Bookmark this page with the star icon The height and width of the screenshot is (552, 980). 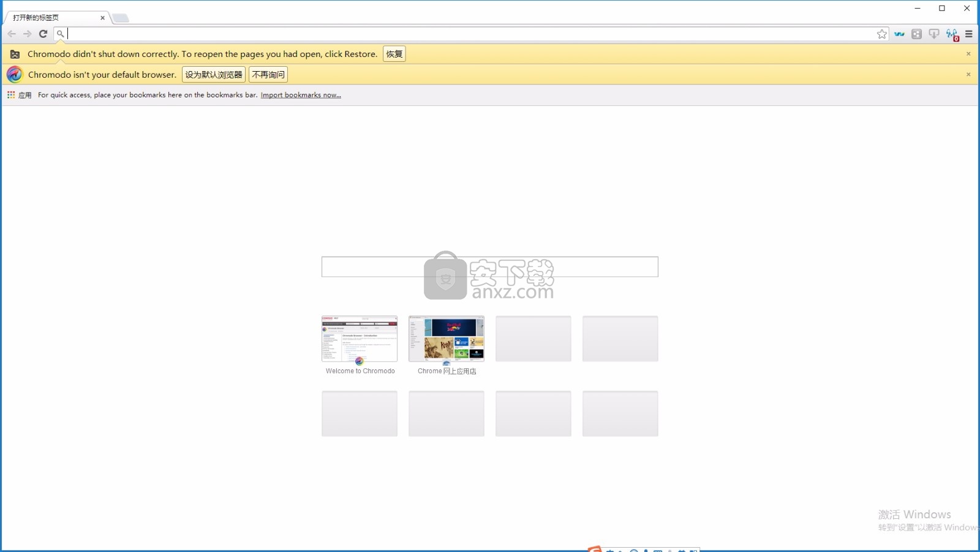pos(882,34)
